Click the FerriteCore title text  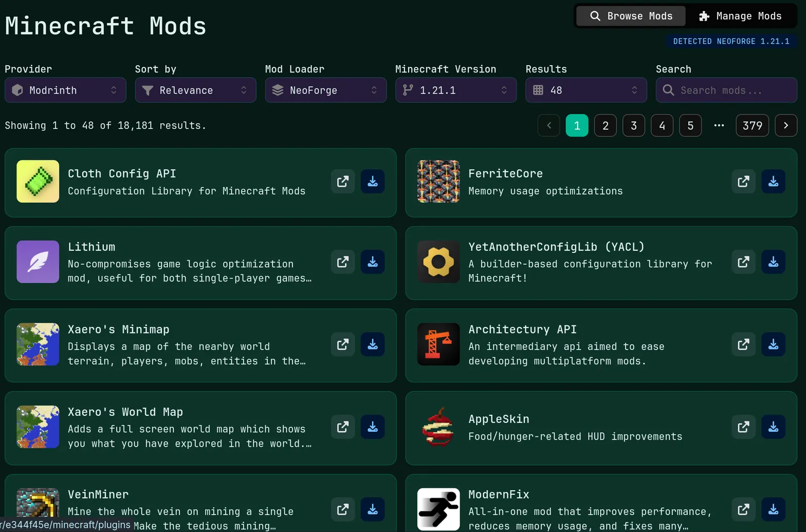[505, 174]
